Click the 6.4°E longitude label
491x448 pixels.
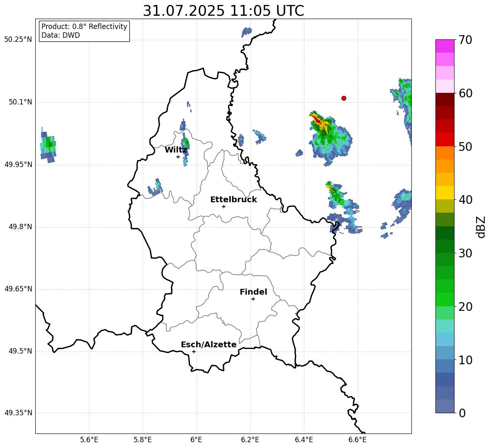pos(304,440)
